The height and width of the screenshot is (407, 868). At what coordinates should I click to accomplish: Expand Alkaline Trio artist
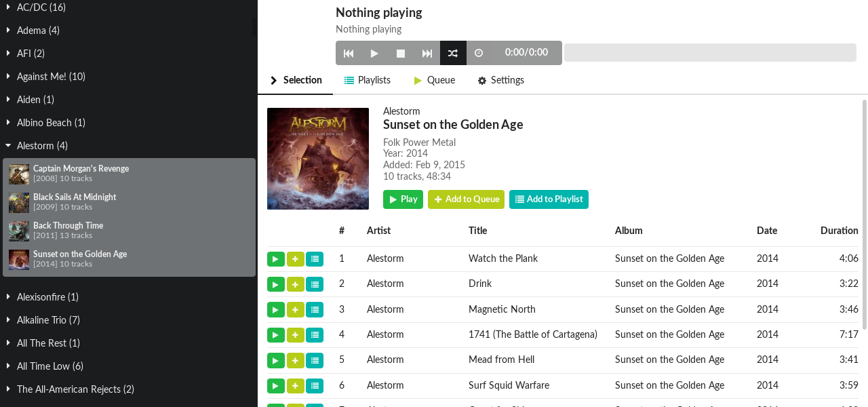[x=8, y=320]
